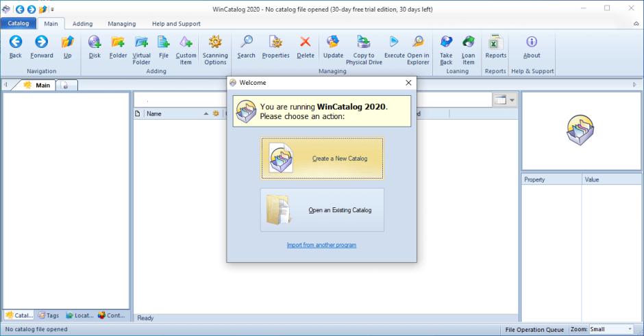The image size is (644, 336).
Task: Select Open in Explorer
Action: [x=418, y=50]
